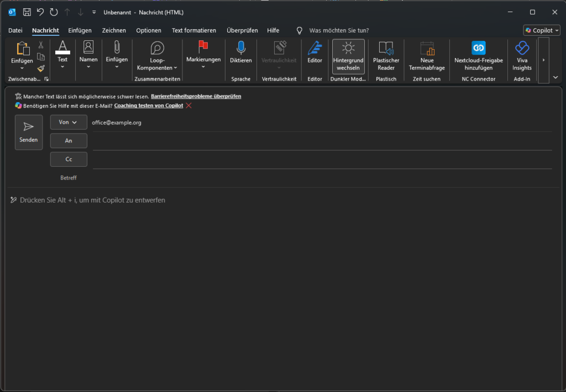Click the 'Was möchten Sie tun?' search box
The height and width of the screenshot is (392, 566).
[339, 30]
